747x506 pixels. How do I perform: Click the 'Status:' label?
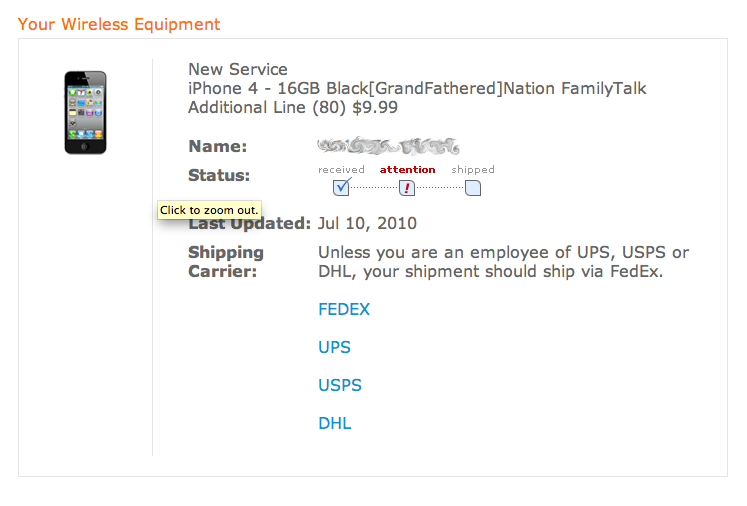click(219, 175)
